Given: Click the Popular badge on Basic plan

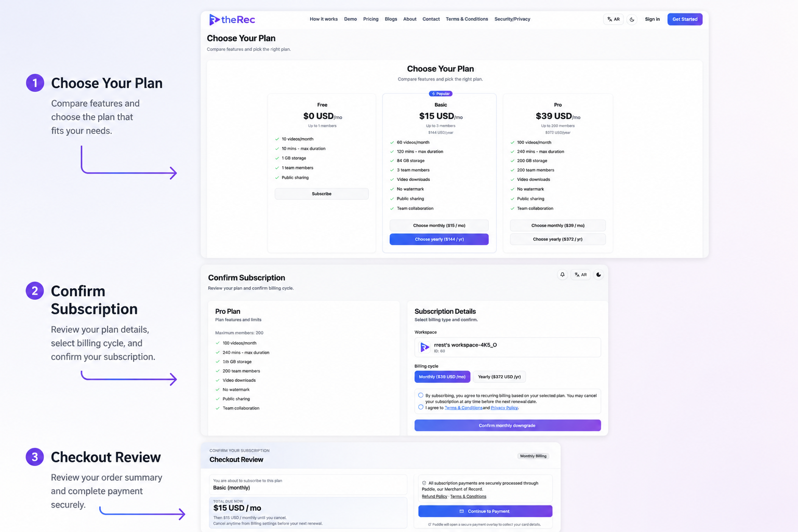Looking at the screenshot, I should click(441, 94).
